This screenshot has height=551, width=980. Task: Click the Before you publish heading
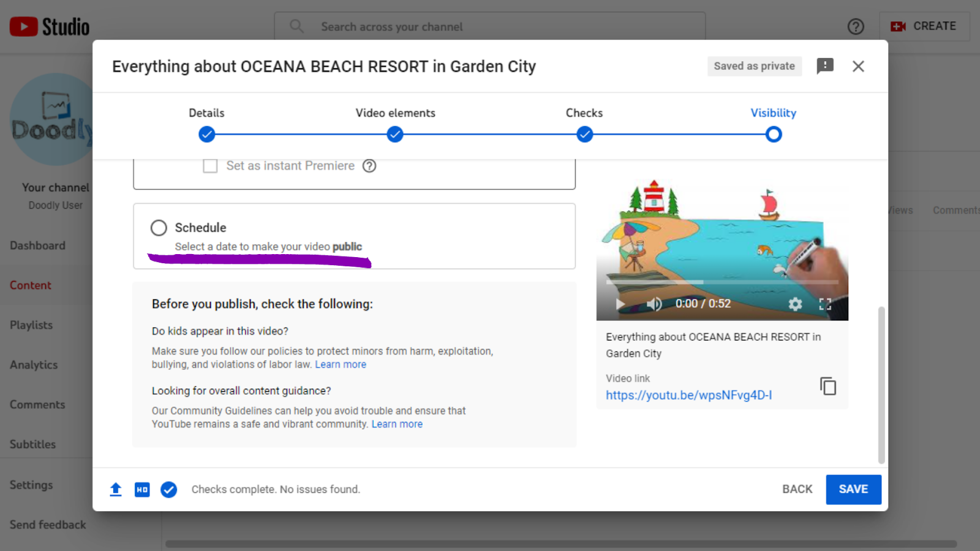point(262,304)
